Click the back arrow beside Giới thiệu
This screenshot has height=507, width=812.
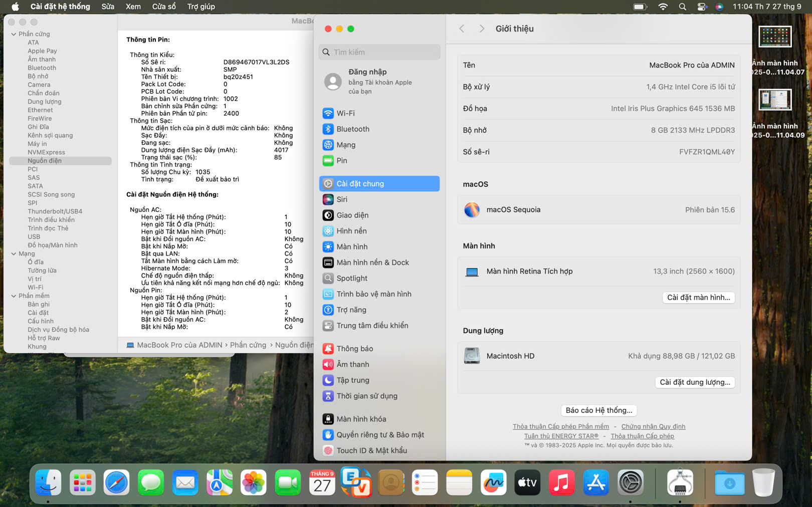pos(462,29)
